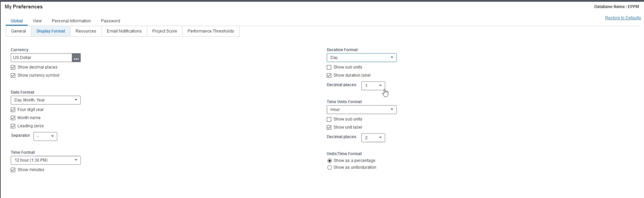Viewport: 644px width, 198px height.
Task: Open the Performance Thresholds tab
Action: coord(211,31)
